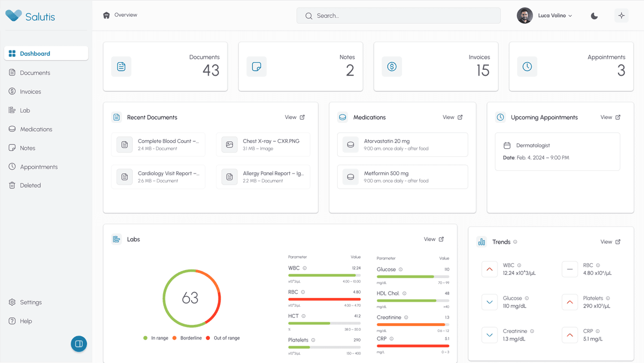
Task: Click the sparkle icon in the top bar
Action: (621, 16)
